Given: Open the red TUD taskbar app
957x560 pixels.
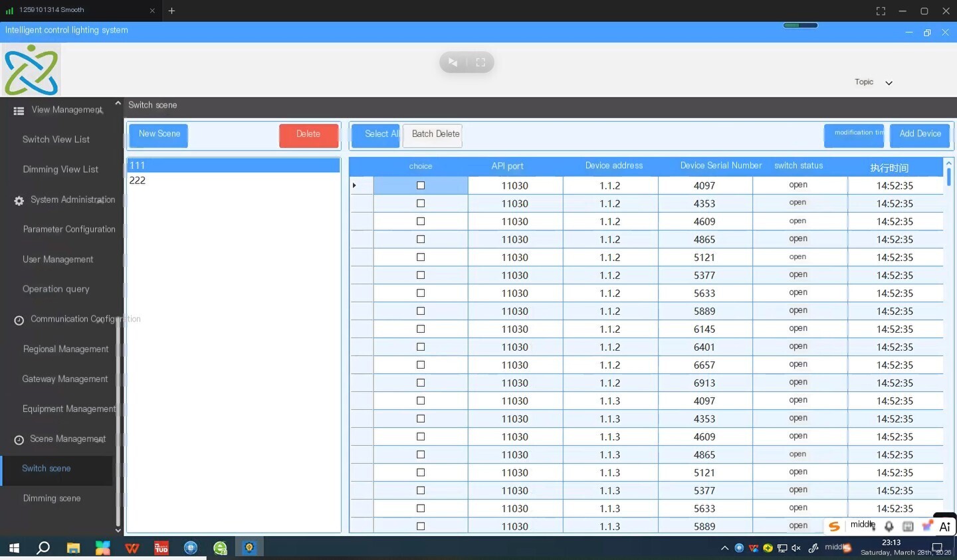Looking at the screenshot, I should (x=161, y=548).
